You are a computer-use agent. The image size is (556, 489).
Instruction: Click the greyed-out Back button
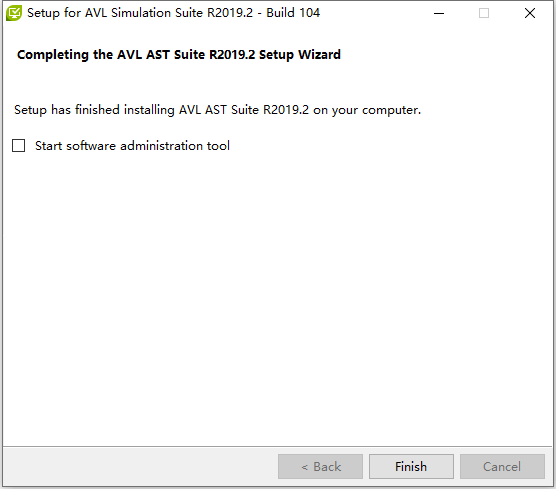click(320, 466)
